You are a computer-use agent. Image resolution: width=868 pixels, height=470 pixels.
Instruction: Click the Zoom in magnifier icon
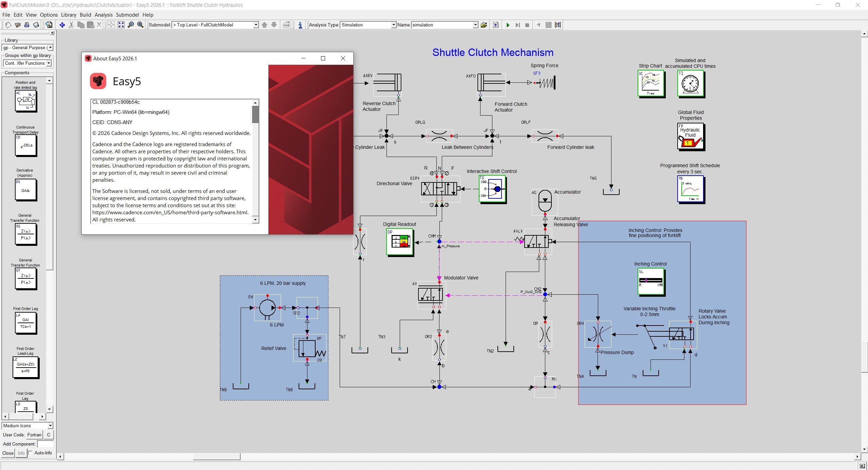[x=140, y=25]
